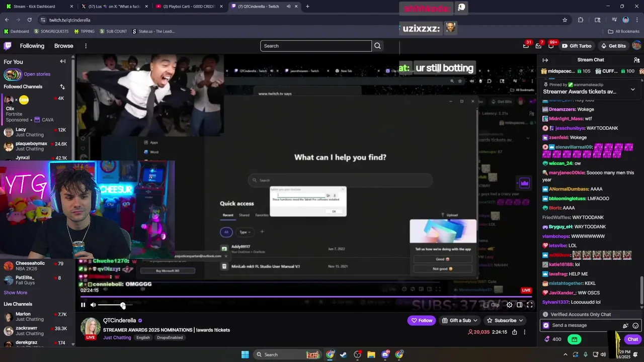
Task: Mute the QTCinderella tab audio icon
Action: click(289, 7)
